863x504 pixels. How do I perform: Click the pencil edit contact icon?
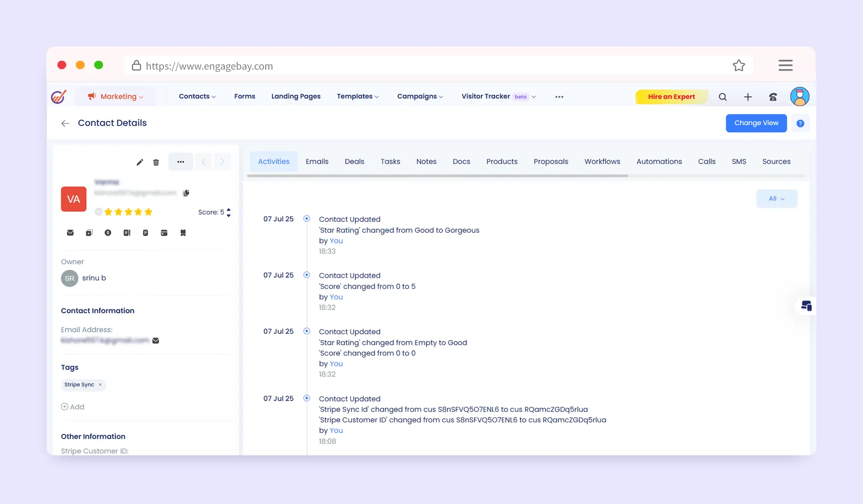point(140,162)
